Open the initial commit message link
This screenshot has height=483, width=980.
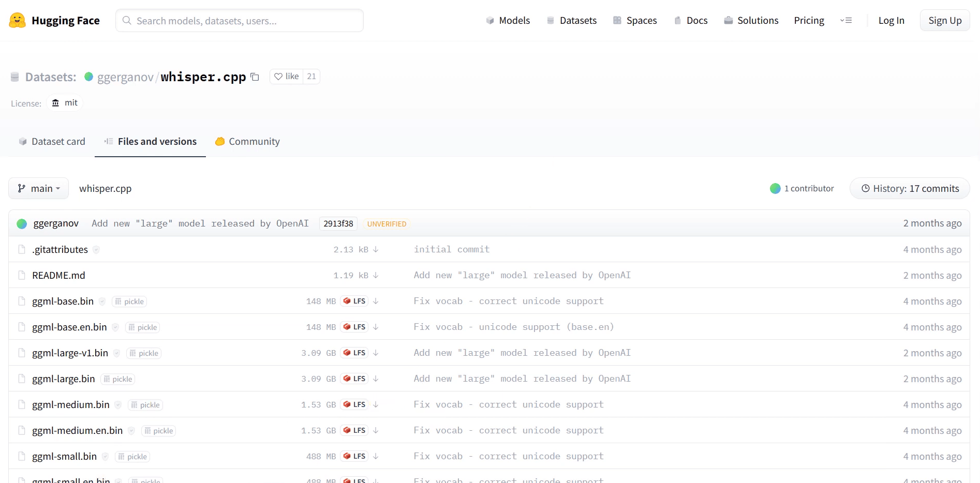click(x=452, y=249)
